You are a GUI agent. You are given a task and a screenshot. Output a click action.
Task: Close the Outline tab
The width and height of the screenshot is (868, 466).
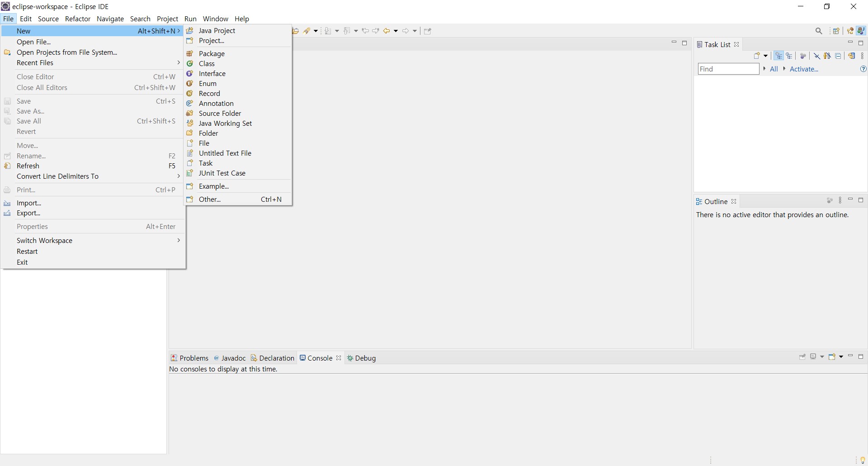[734, 201]
